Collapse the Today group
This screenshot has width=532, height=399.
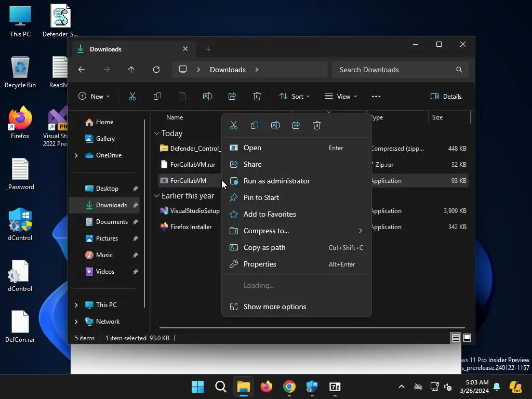point(156,134)
